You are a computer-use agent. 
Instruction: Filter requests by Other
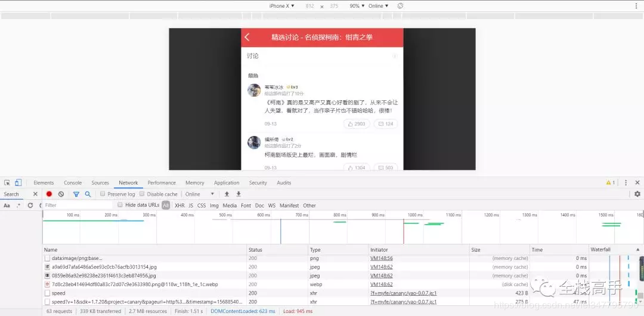[309, 206]
